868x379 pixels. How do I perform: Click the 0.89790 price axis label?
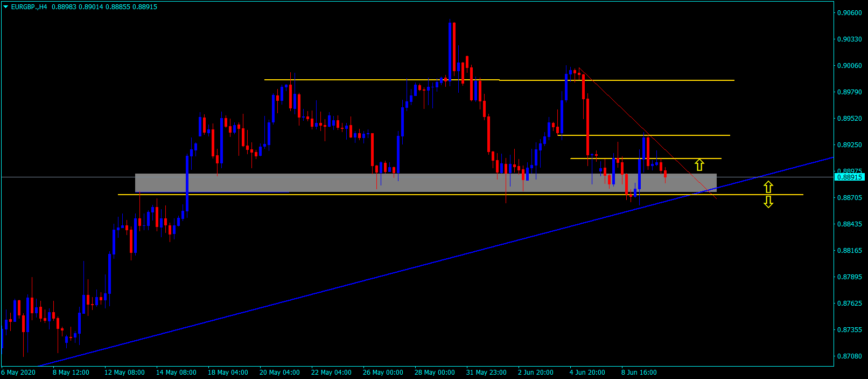point(850,92)
